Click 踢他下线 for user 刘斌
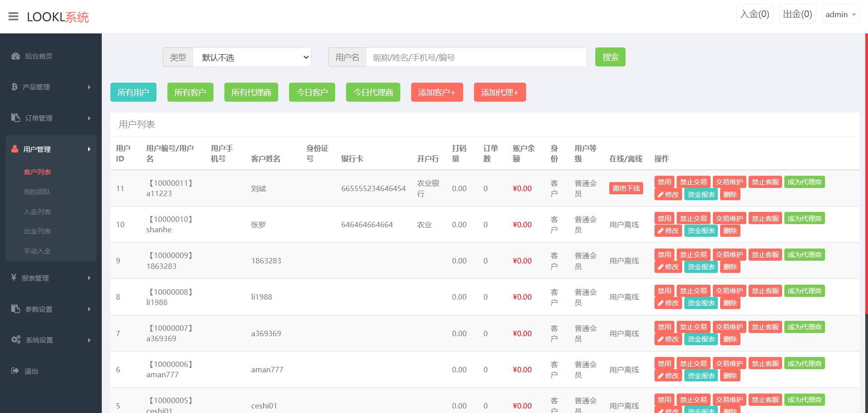Screen dimensions: 868x413 click(626, 188)
